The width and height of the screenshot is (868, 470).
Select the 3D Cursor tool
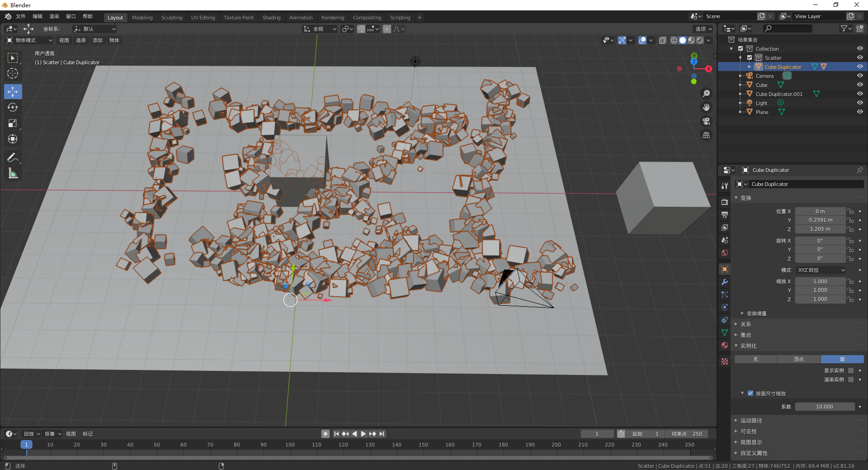point(13,73)
